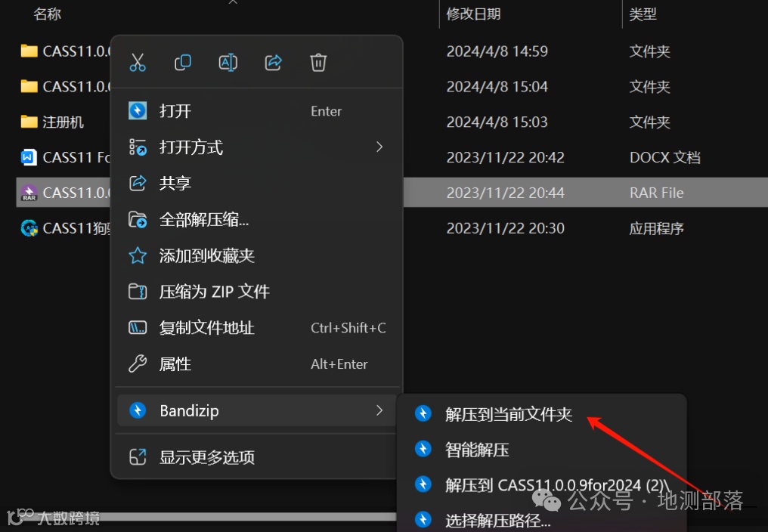The height and width of the screenshot is (532, 768).
Task: Click Bandizip icon beside 选择解压路径...
Action: pos(423,520)
